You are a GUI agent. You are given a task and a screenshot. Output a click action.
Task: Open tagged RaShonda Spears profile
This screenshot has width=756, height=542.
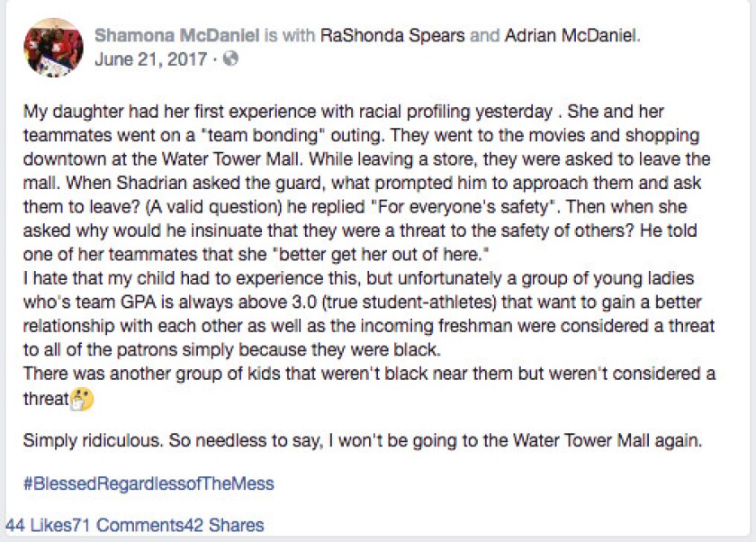pyautogui.click(x=392, y=35)
